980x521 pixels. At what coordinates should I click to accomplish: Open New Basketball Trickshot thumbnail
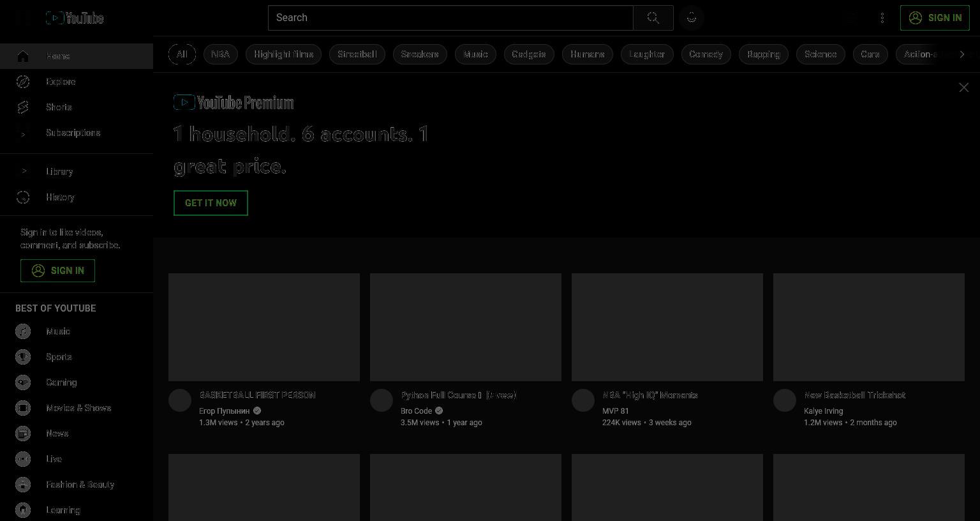click(x=869, y=327)
